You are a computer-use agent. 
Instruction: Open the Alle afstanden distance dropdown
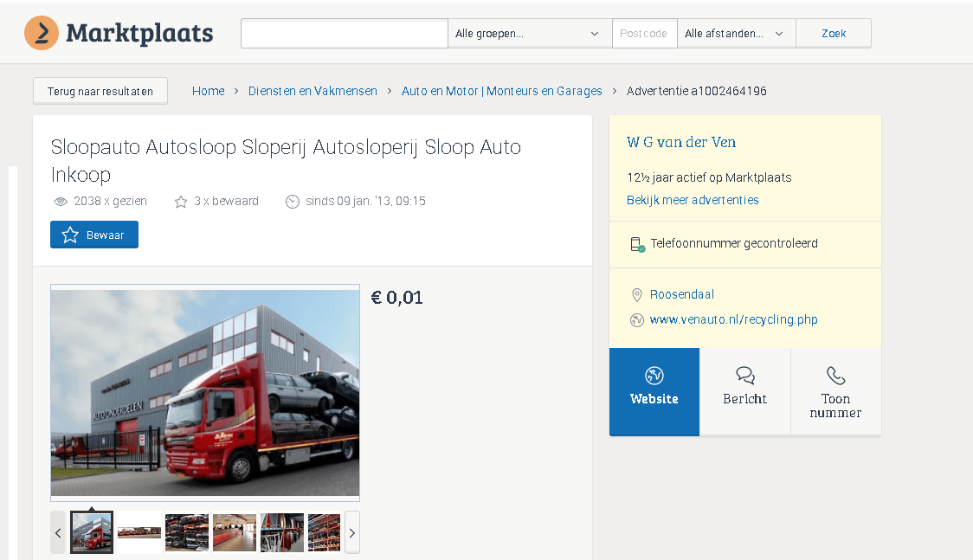point(735,34)
